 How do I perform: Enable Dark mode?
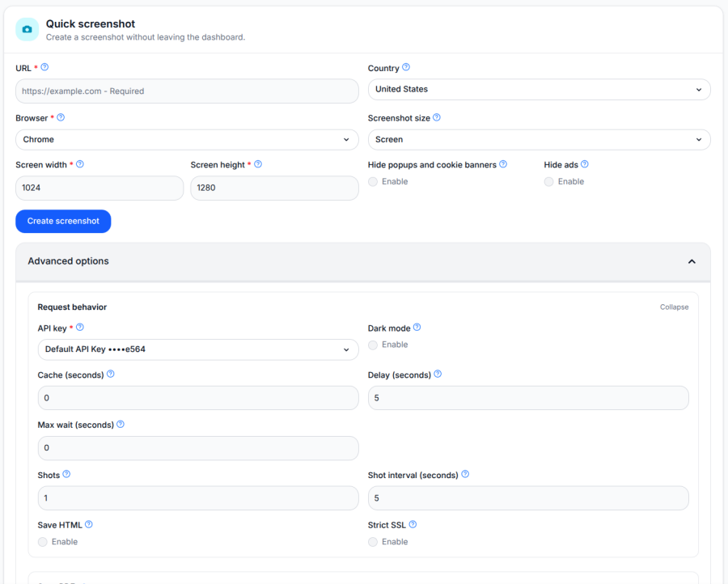[372, 345]
